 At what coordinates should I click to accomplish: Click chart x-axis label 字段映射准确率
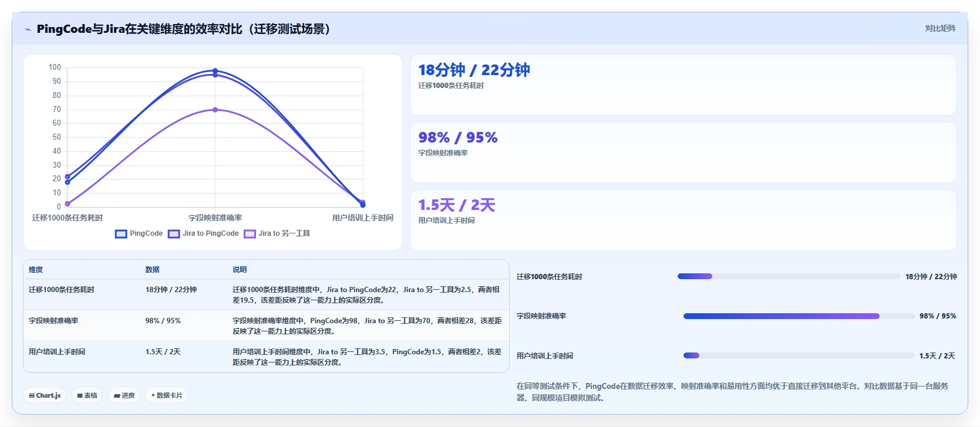215,218
